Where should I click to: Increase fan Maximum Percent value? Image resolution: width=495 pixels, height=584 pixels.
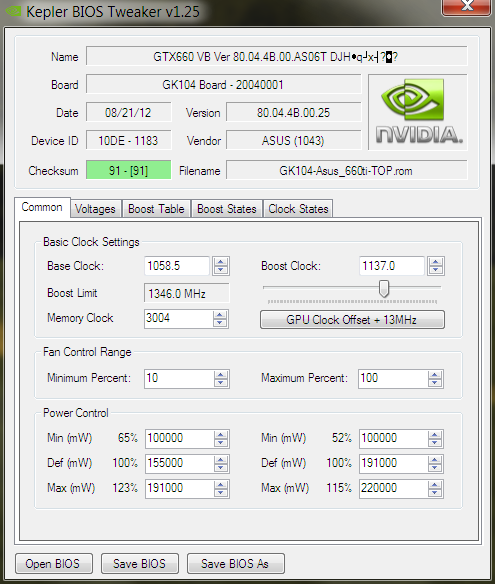tap(435, 375)
